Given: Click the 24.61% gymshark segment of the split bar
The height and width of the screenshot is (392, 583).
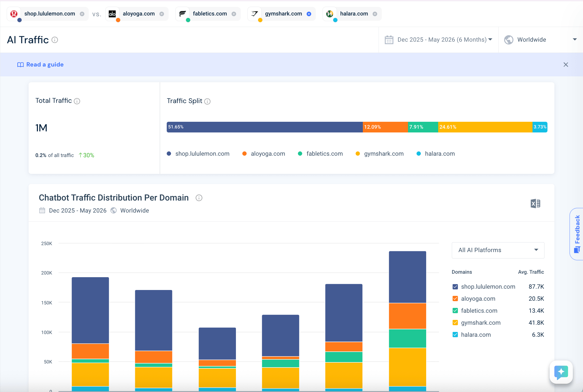Looking at the screenshot, I should (485, 127).
